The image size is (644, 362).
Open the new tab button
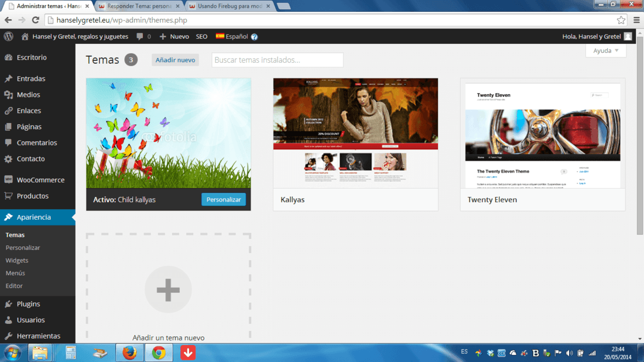tap(284, 6)
